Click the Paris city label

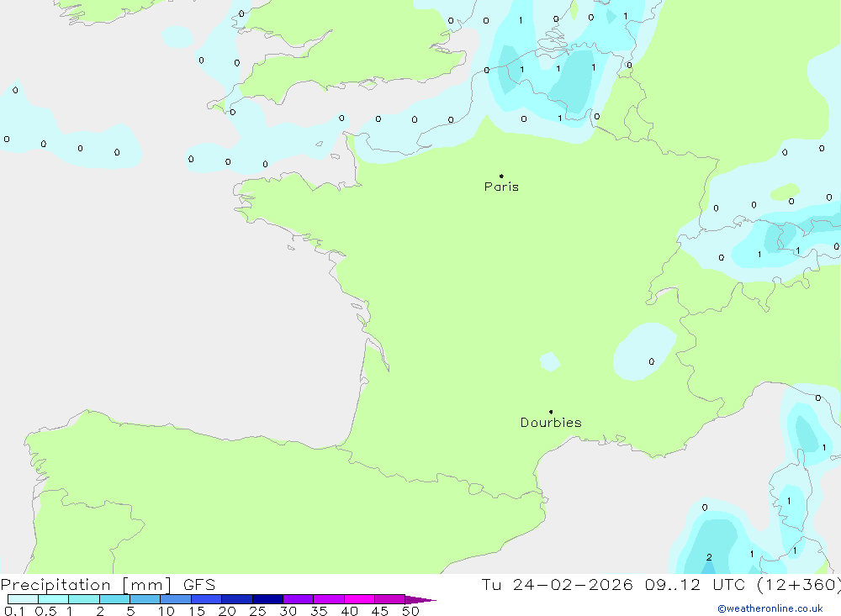coord(501,187)
